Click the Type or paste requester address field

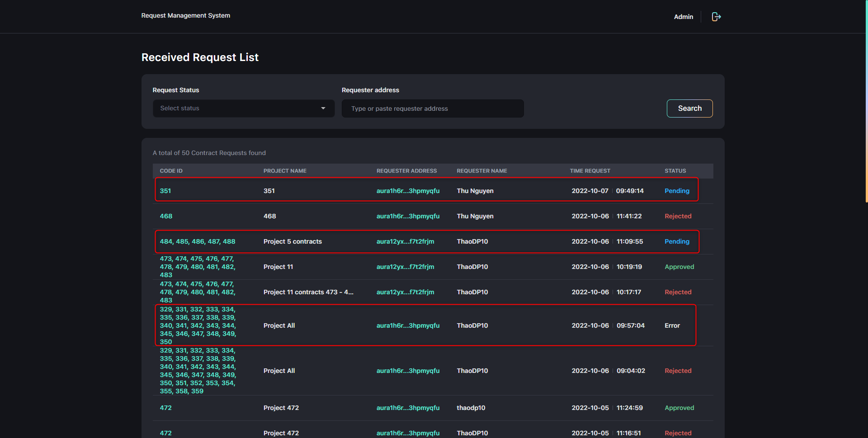click(432, 108)
